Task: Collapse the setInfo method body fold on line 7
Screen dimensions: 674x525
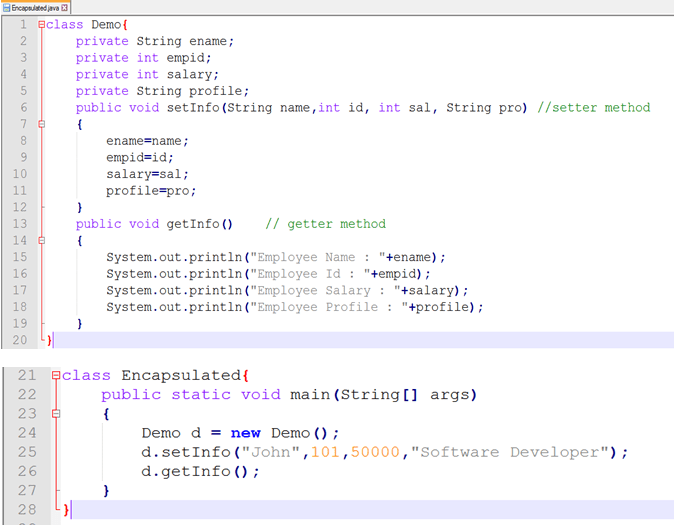Action: tap(41, 124)
